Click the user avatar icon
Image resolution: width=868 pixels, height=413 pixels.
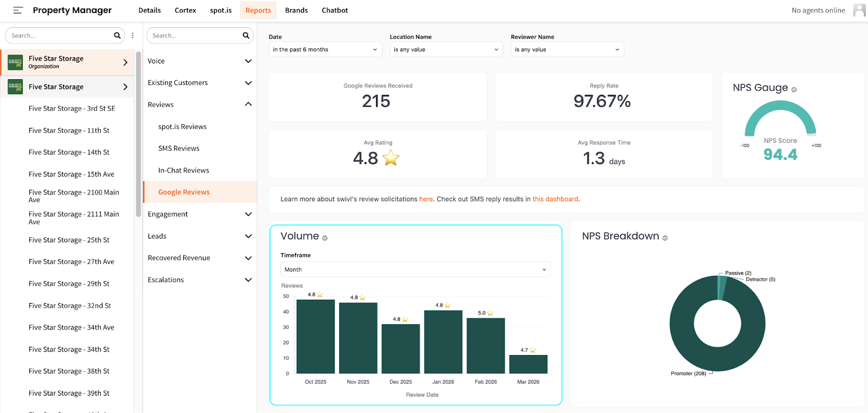point(859,10)
